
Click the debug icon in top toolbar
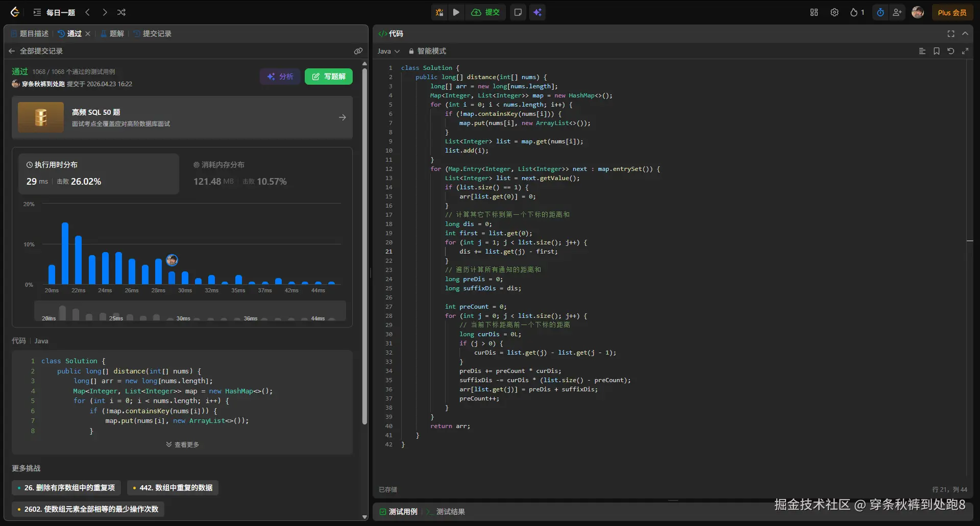coord(439,12)
